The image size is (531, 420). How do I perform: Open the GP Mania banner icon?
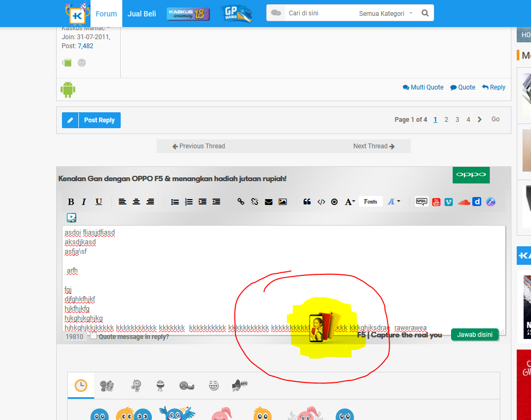pos(237,14)
